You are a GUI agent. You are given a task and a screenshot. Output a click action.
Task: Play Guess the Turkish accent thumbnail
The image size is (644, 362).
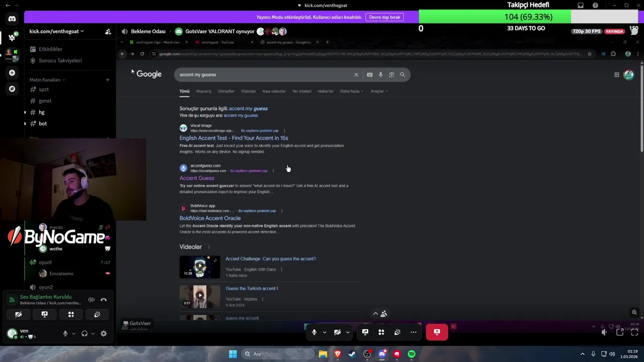pyautogui.click(x=200, y=296)
